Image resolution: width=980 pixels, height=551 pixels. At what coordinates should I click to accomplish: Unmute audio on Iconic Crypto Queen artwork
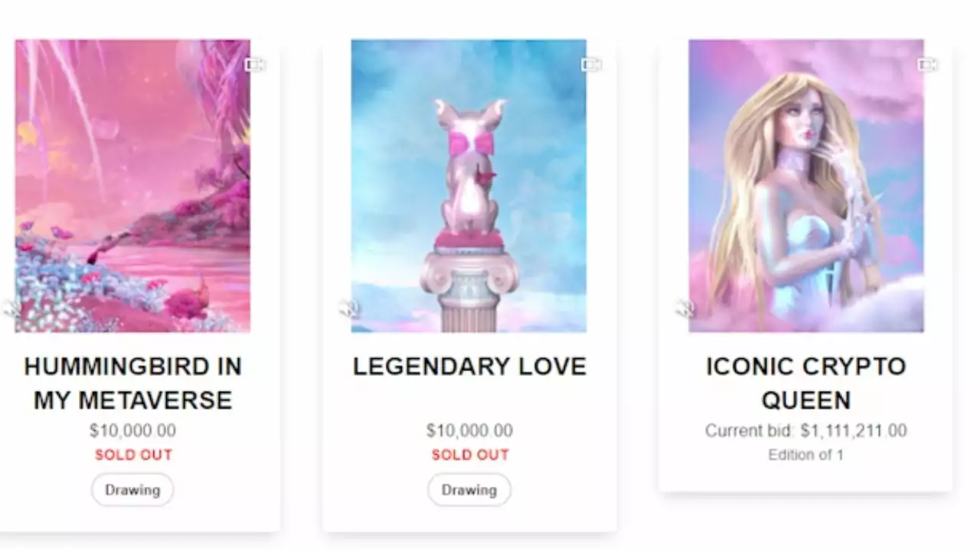point(684,308)
